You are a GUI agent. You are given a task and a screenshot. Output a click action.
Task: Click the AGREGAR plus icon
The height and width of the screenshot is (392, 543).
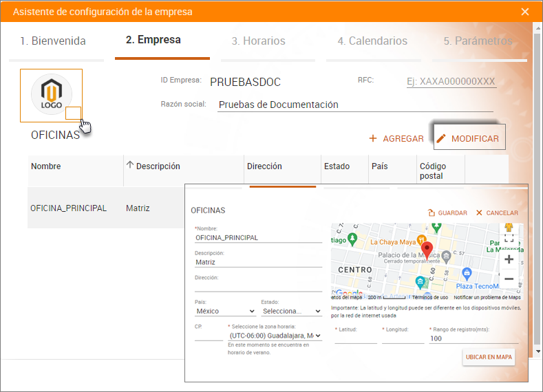coord(373,138)
